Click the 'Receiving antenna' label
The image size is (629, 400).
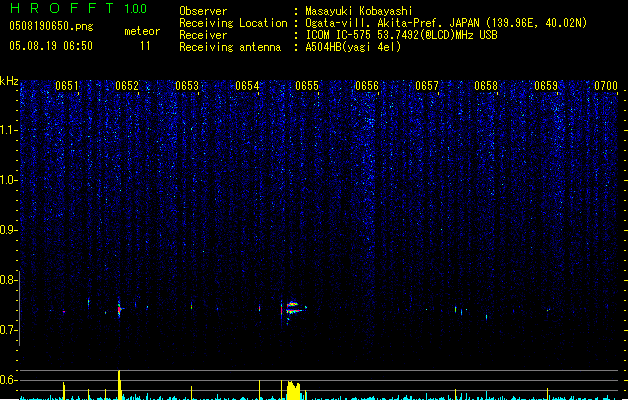(x=230, y=47)
